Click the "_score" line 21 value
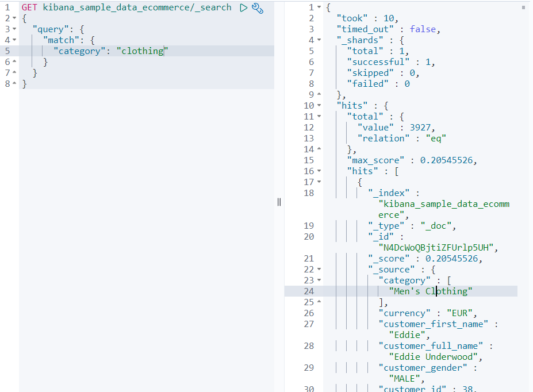This screenshot has height=392, width=533. [x=451, y=259]
